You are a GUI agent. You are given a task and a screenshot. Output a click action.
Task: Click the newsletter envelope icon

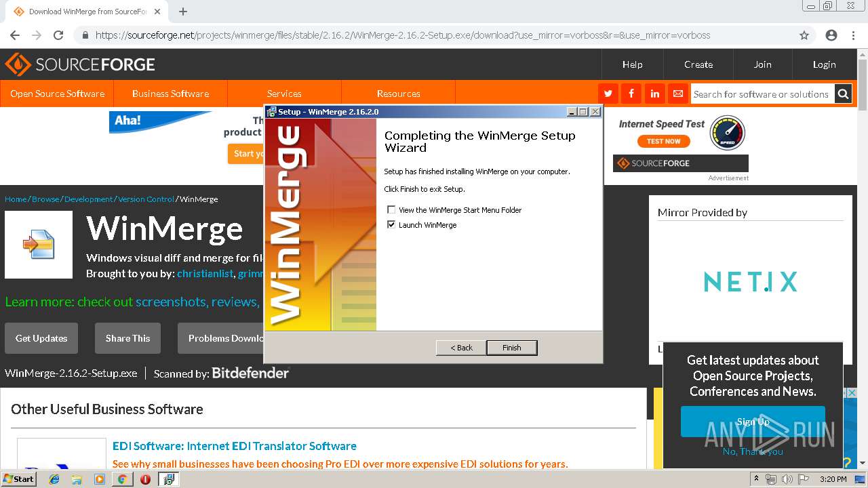pyautogui.click(x=677, y=94)
